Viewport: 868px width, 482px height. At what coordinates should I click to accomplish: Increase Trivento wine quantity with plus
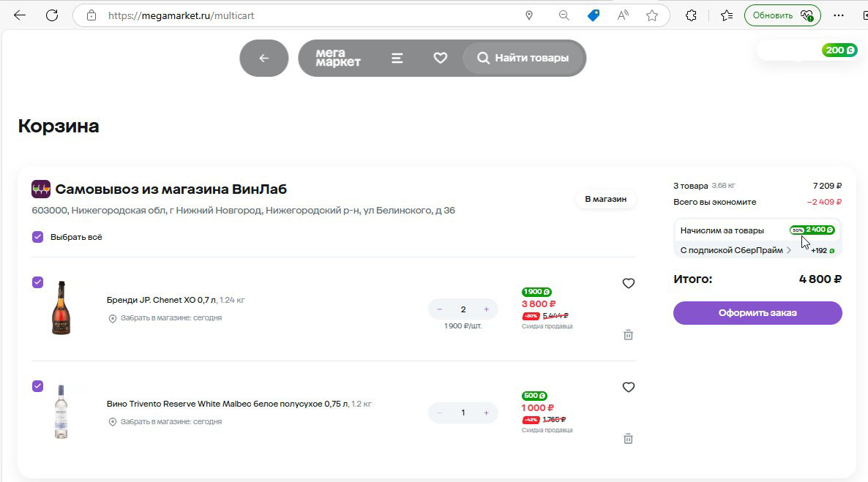tap(486, 413)
